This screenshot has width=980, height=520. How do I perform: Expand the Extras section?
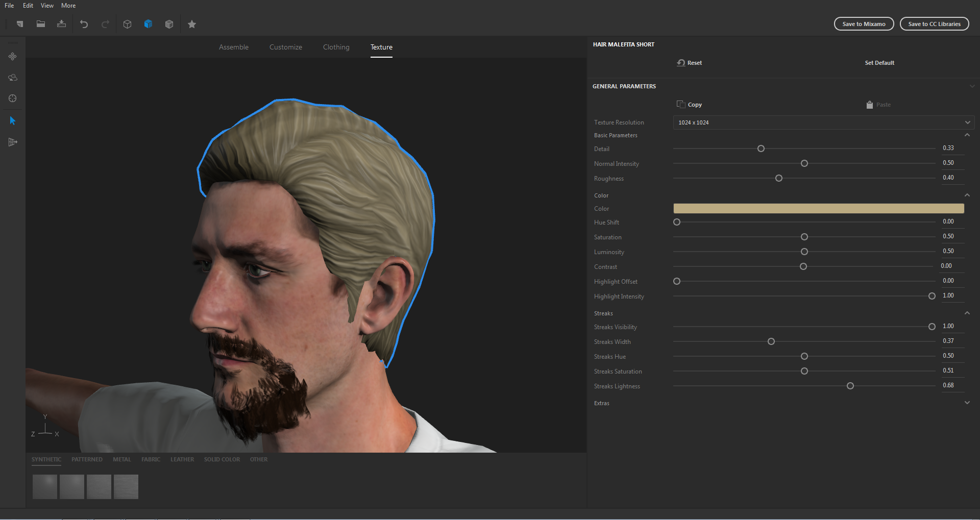click(968, 403)
